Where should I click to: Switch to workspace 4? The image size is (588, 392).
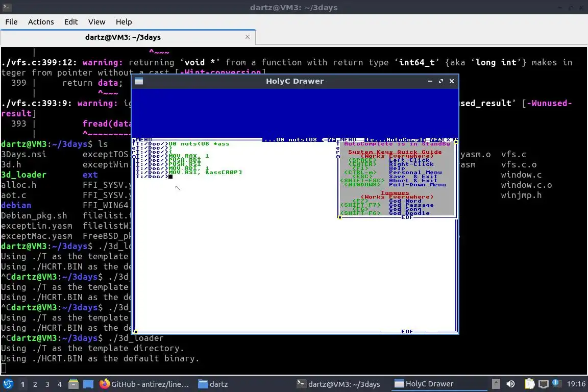click(x=60, y=384)
